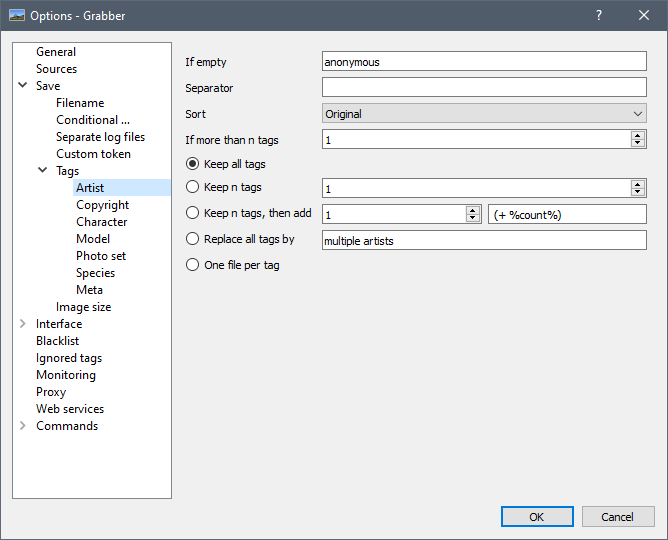668x540 pixels.
Task: Select Commands in the tree
Action: [x=67, y=426]
